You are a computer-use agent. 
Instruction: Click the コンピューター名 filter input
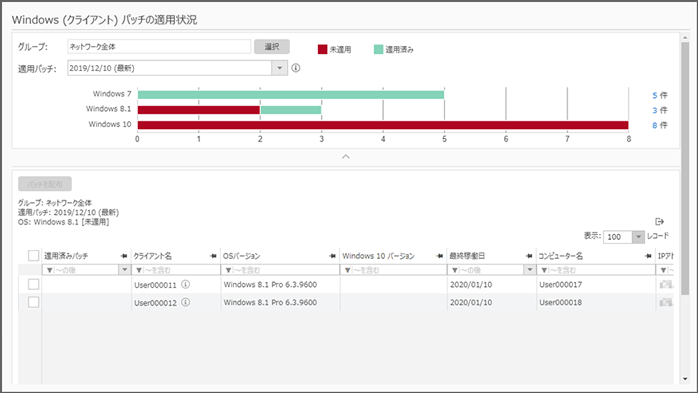point(596,270)
